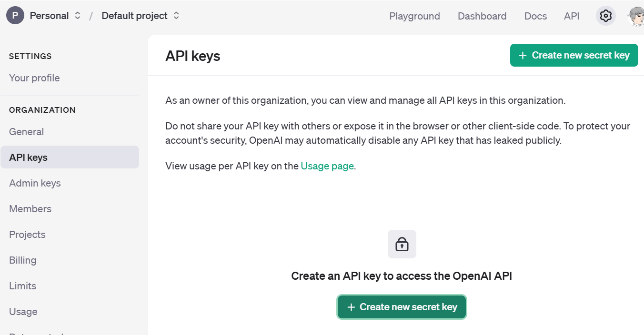This screenshot has height=335, width=644.
Task: Expand the Default project switcher
Action: [x=176, y=16]
